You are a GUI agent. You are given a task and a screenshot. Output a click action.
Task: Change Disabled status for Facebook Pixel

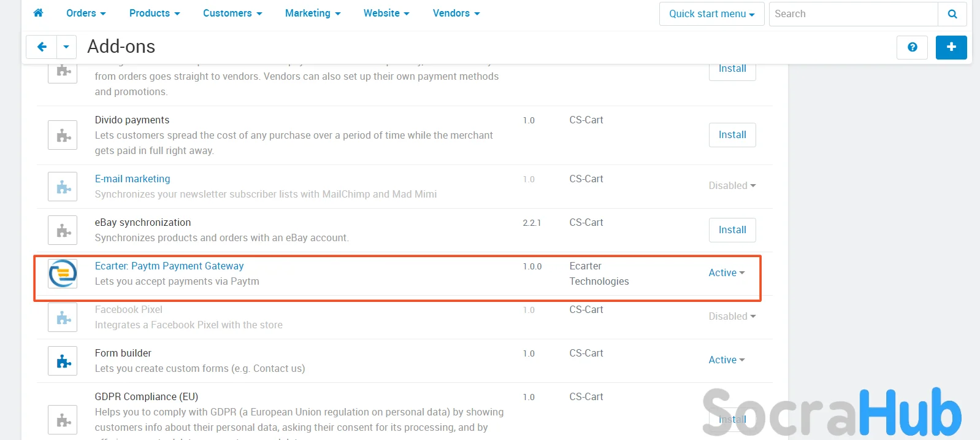tap(732, 317)
